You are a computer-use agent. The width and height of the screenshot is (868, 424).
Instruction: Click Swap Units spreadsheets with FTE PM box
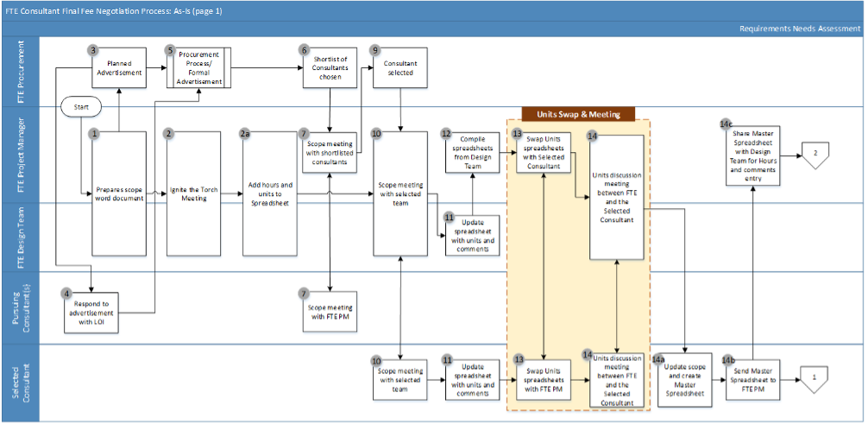click(543, 380)
